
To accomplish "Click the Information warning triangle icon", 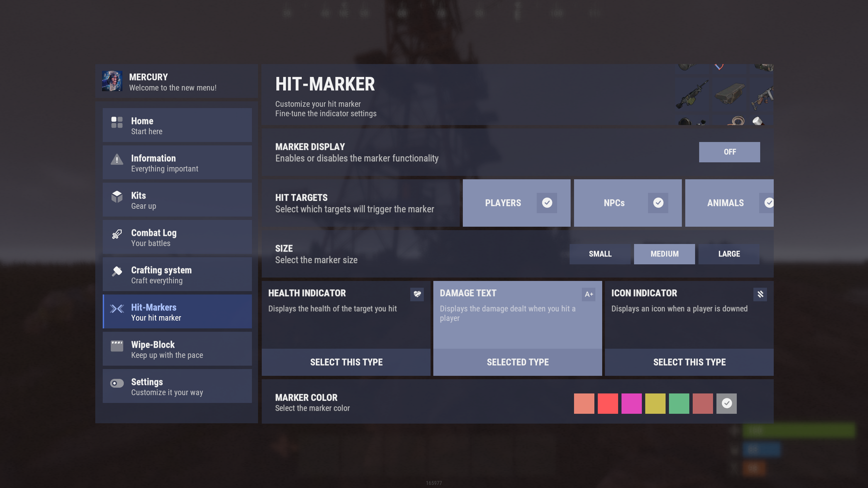I will 117,159.
